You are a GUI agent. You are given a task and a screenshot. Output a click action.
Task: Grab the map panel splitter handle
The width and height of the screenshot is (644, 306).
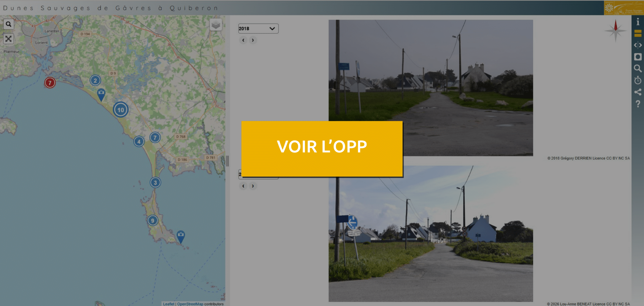227,161
